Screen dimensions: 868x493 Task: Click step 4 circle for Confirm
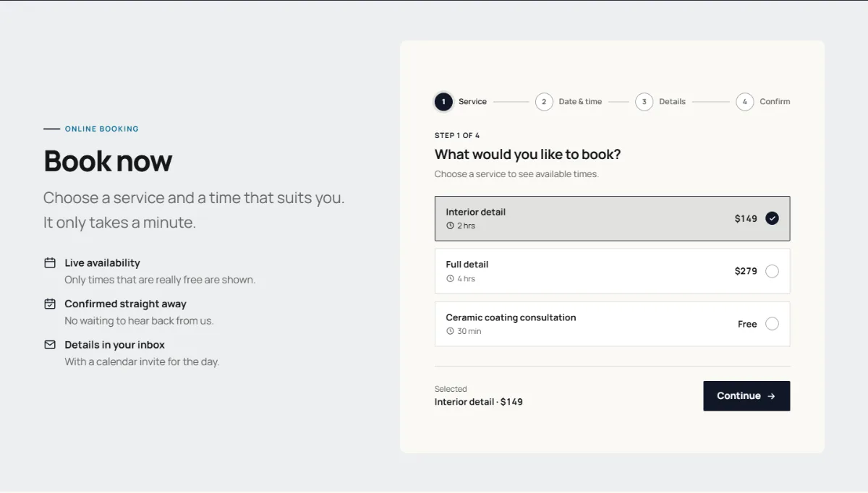coord(744,102)
